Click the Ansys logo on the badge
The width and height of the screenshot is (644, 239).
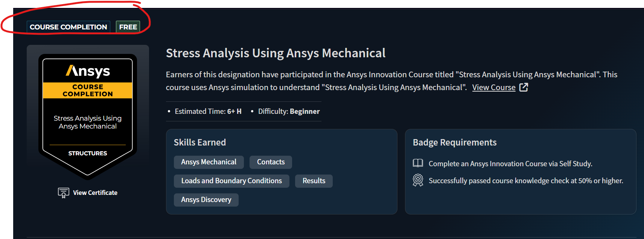[88, 71]
